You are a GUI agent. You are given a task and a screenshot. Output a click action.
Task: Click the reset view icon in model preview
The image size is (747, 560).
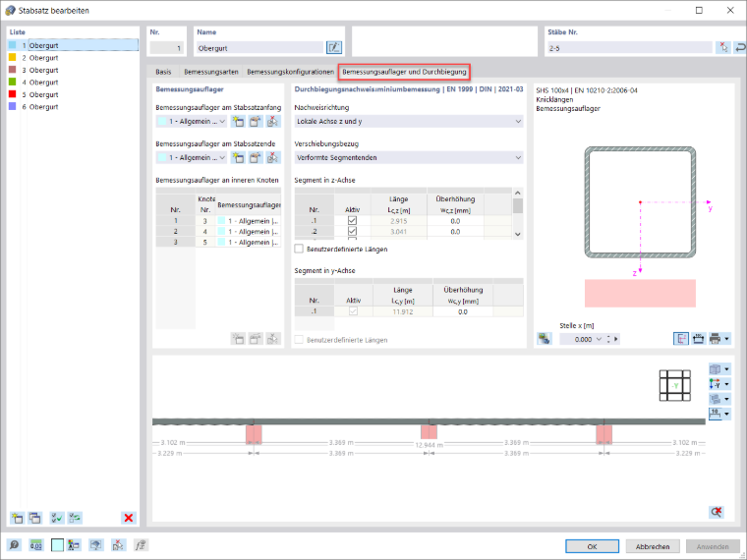point(716,512)
